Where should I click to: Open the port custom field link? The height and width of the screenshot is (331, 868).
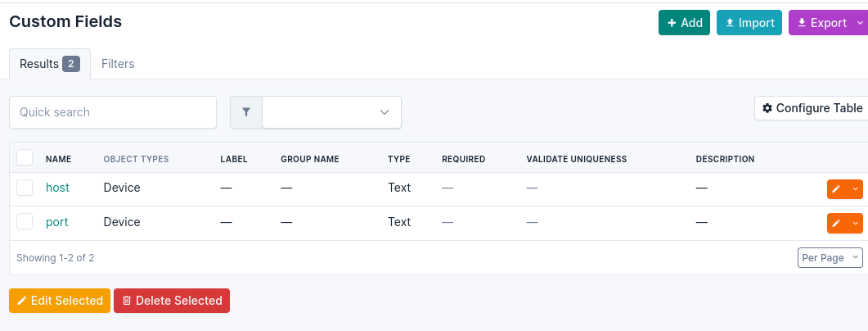point(57,222)
